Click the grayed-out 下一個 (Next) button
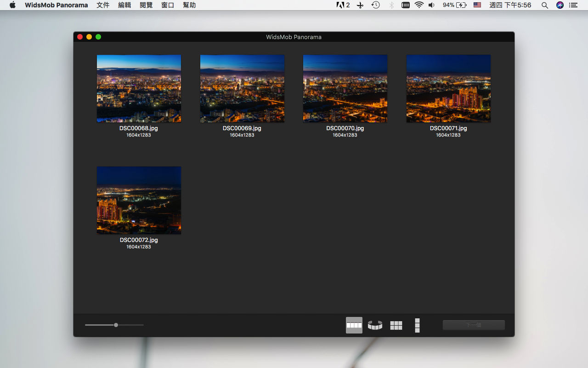 click(x=474, y=325)
